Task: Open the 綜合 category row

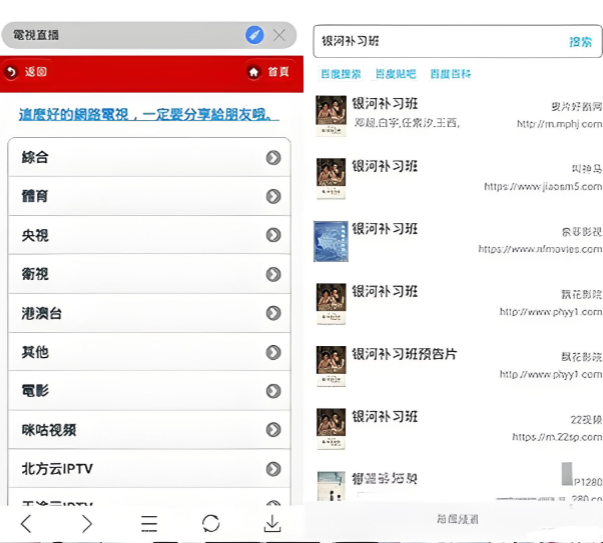Action: pos(149,157)
